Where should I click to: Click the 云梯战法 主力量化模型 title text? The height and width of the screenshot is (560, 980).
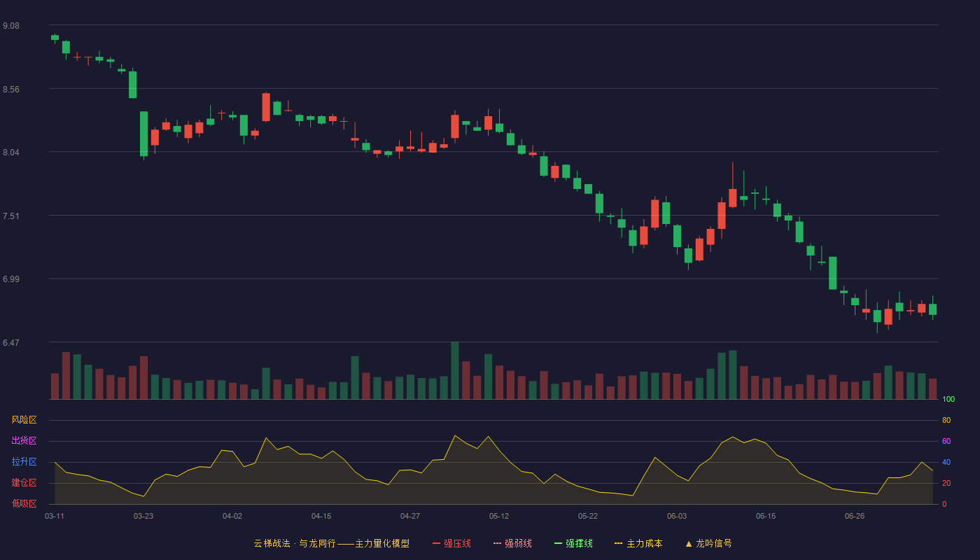[331, 543]
